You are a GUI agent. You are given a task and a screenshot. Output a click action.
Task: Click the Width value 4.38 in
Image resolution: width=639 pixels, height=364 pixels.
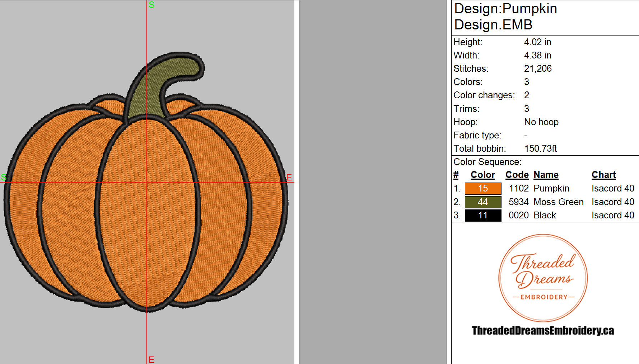click(x=537, y=55)
